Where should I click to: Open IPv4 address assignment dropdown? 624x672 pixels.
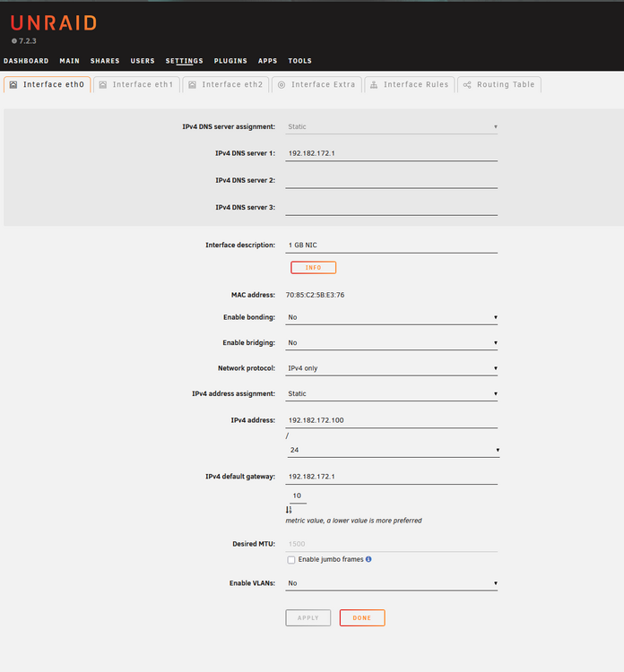[391, 394]
